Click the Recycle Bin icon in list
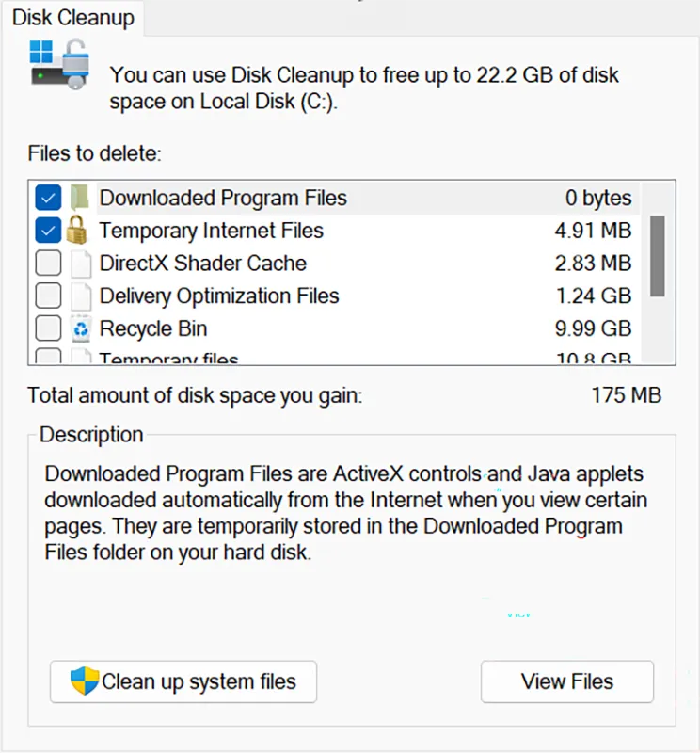 (81, 329)
